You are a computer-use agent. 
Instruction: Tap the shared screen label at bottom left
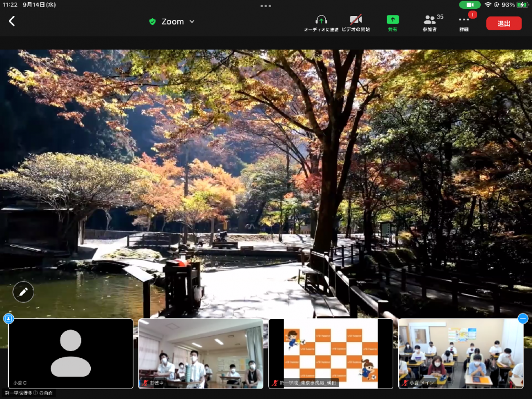click(x=29, y=393)
